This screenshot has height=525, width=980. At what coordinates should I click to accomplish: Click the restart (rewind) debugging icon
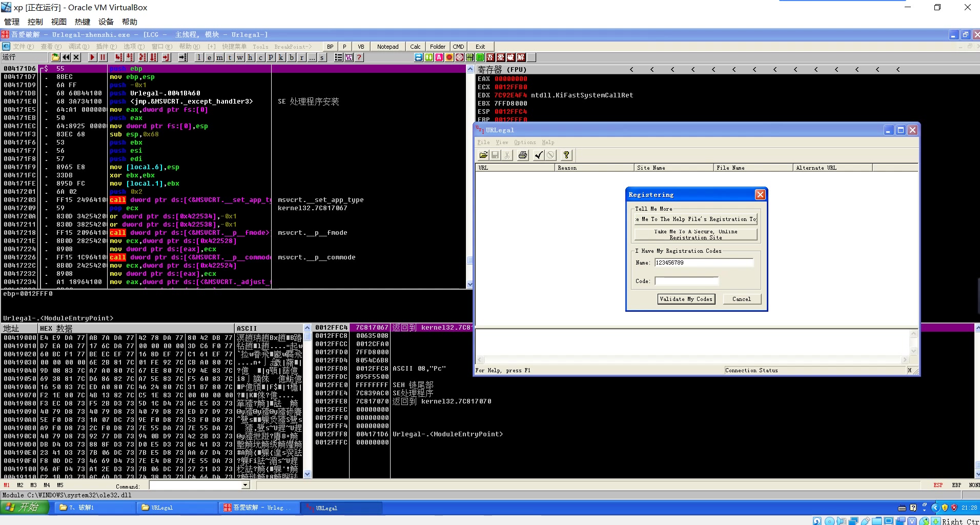(66, 57)
